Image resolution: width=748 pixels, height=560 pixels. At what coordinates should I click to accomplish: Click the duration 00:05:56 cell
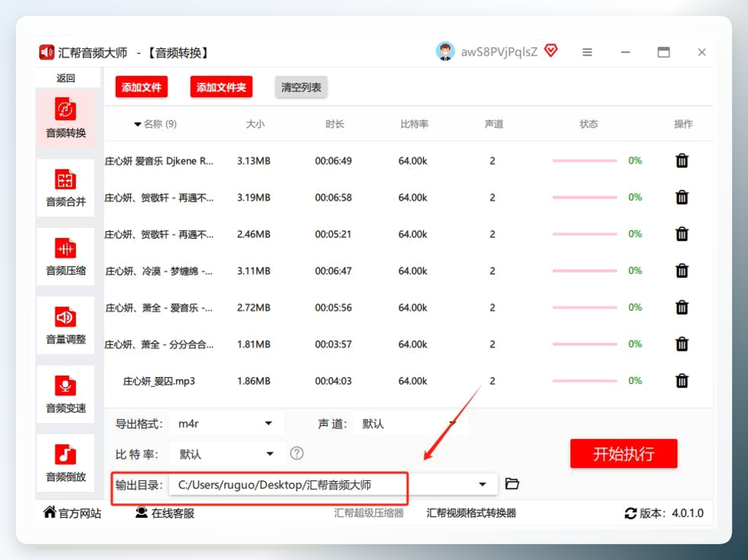pyautogui.click(x=333, y=308)
